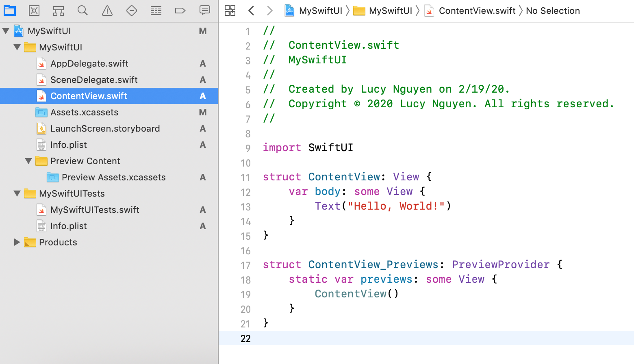Open the Breakpoint navigator
The image size is (634, 364).
[x=180, y=11]
